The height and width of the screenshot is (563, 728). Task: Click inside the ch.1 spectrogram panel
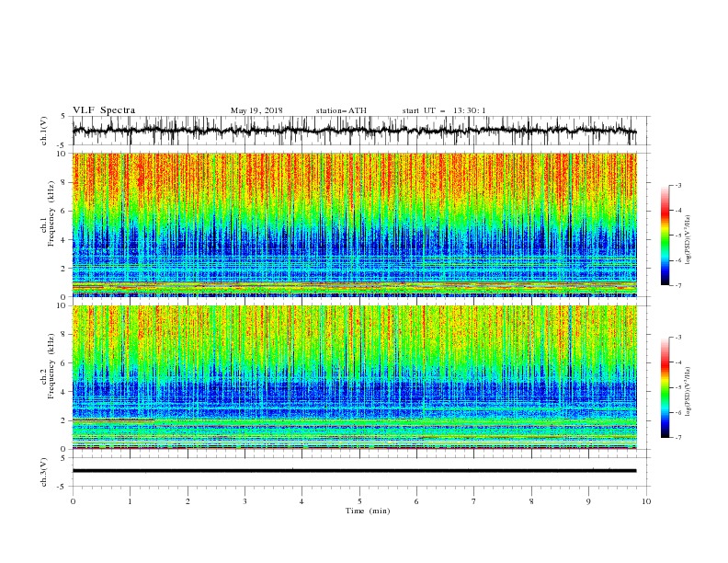point(355,224)
